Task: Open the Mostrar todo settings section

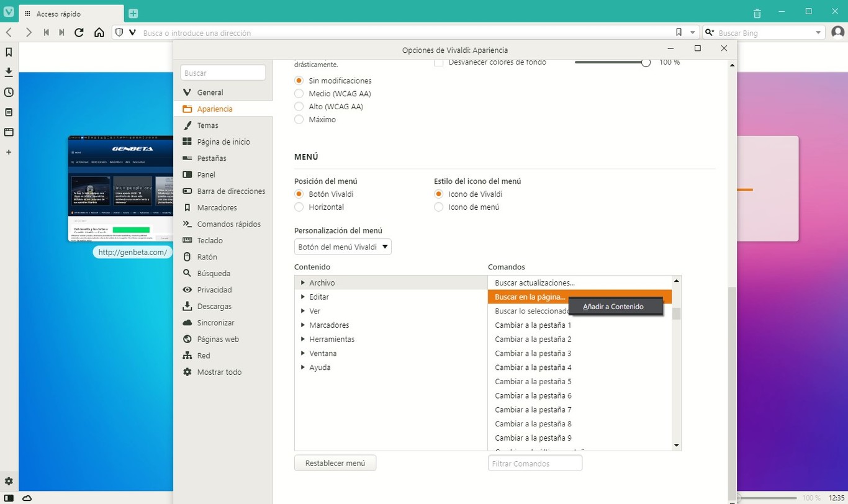Action: pyautogui.click(x=219, y=372)
